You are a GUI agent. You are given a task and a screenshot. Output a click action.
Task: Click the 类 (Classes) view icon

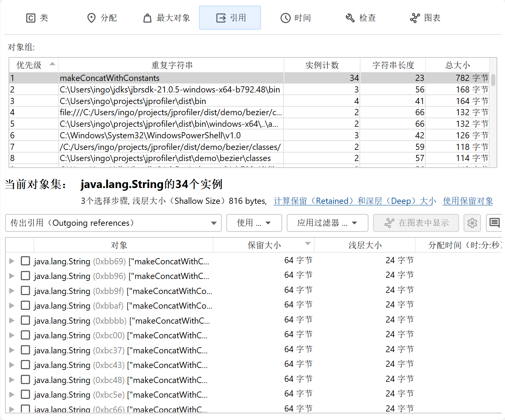[31, 18]
